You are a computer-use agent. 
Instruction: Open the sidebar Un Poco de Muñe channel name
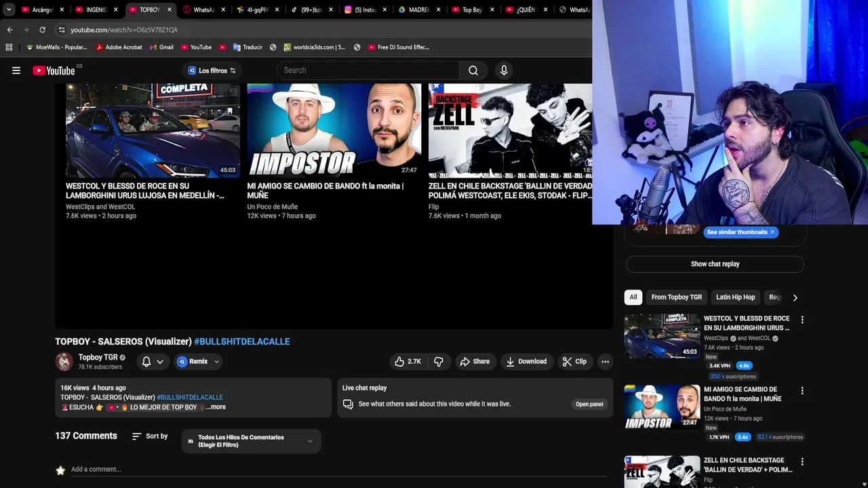click(725, 409)
